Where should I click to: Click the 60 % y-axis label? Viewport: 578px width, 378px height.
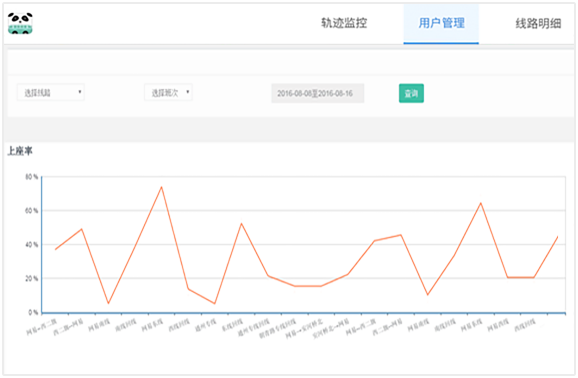pyautogui.click(x=32, y=211)
